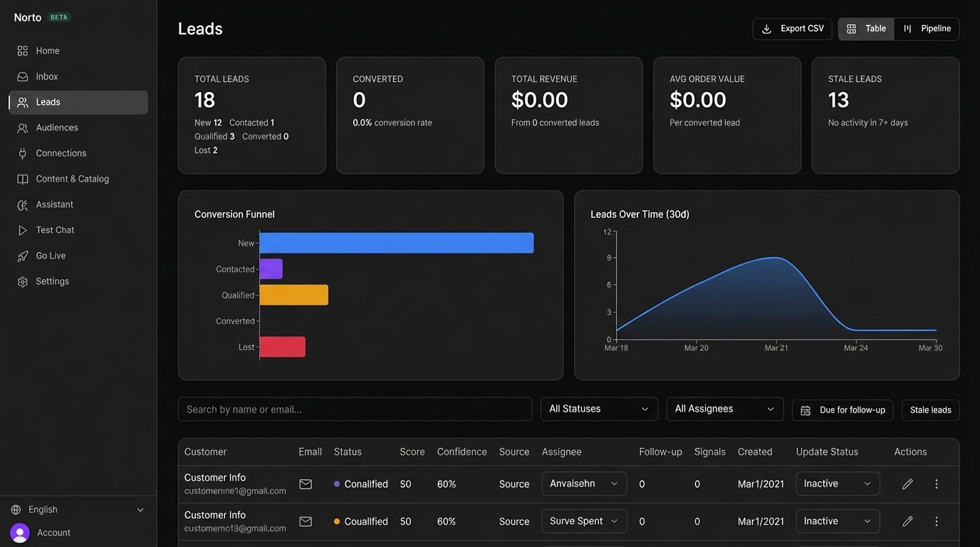This screenshot has width=980, height=547.
Task: Open more actions menu for customenine1@gmail.com
Action: point(937,484)
